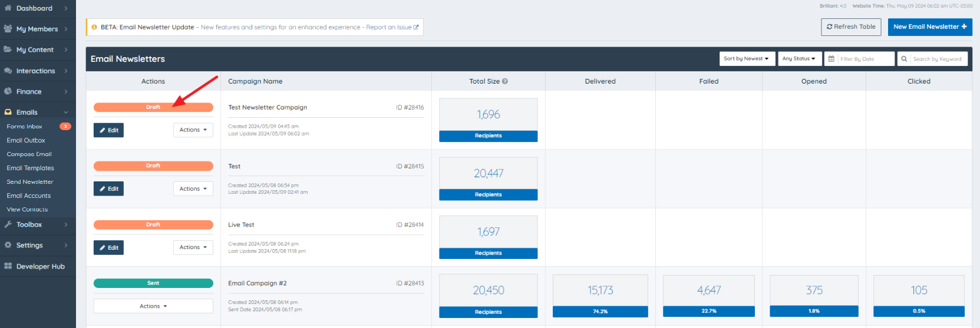Edit the campaign with ID #28415
Viewport: 980px width, 328px height.
click(108, 188)
